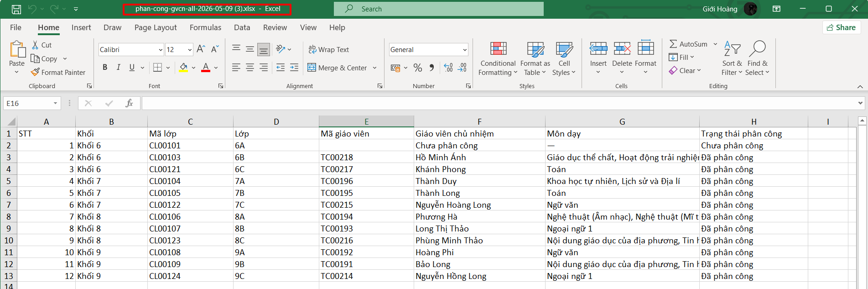Click Merge & Center button

338,68
